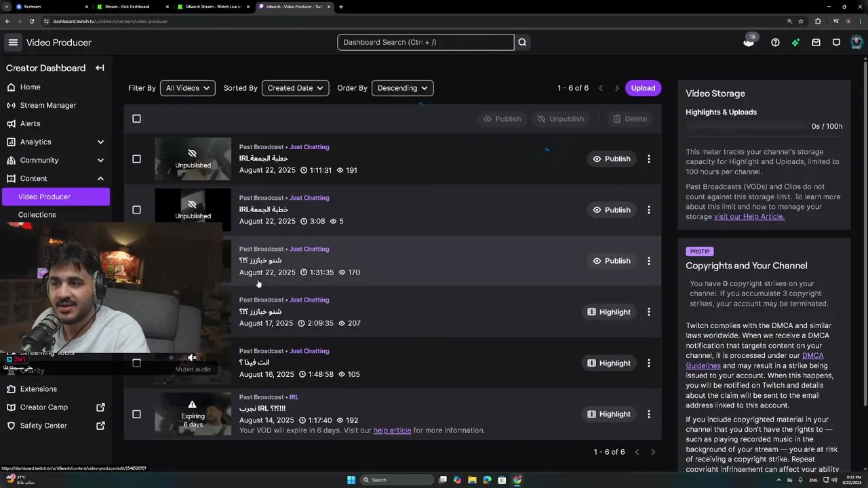The height and width of the screenshot is (488, 868).
Task: Open the notifications icon with 18 badge
Action: click(x=749, y=41)
